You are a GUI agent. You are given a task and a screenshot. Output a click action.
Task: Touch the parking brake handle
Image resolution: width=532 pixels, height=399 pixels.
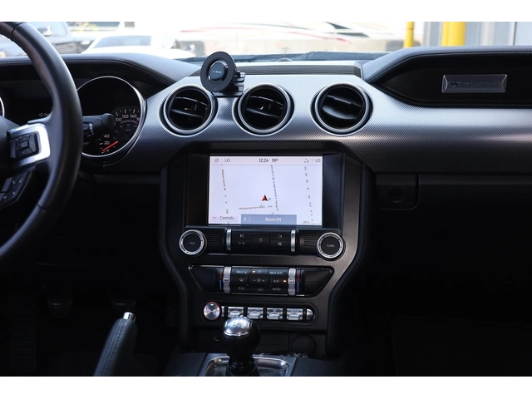(x=117, y=344)
